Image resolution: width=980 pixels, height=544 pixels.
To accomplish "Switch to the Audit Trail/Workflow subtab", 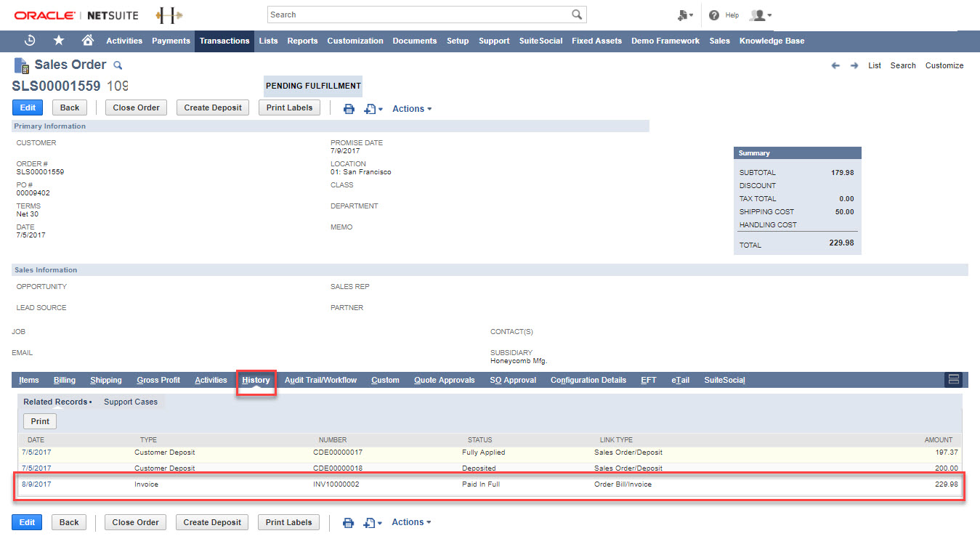I will coord(320,380).
